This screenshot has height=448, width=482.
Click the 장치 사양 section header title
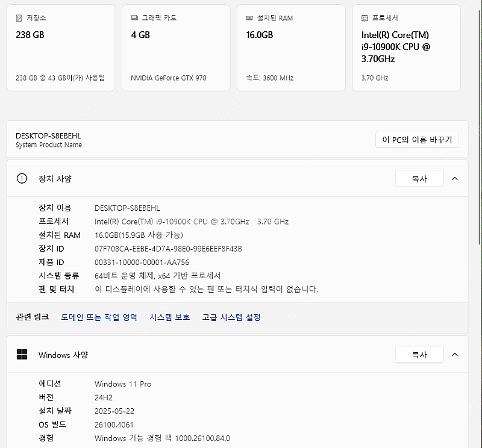[55, 178]
